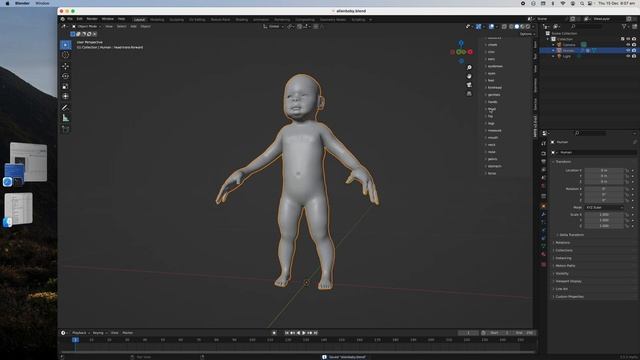Image resolution: width=640 pixels, height=360 pixels.
Task: Select the Annotate pencil tool
Action: tap(65, 108)
